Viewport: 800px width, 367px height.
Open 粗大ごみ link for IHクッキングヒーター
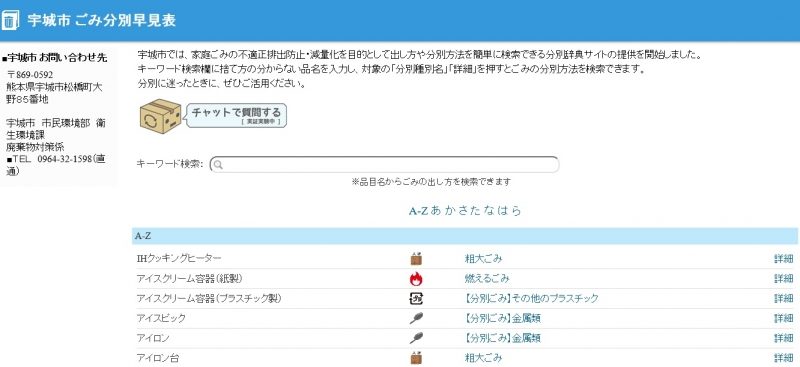coord(483,259)
